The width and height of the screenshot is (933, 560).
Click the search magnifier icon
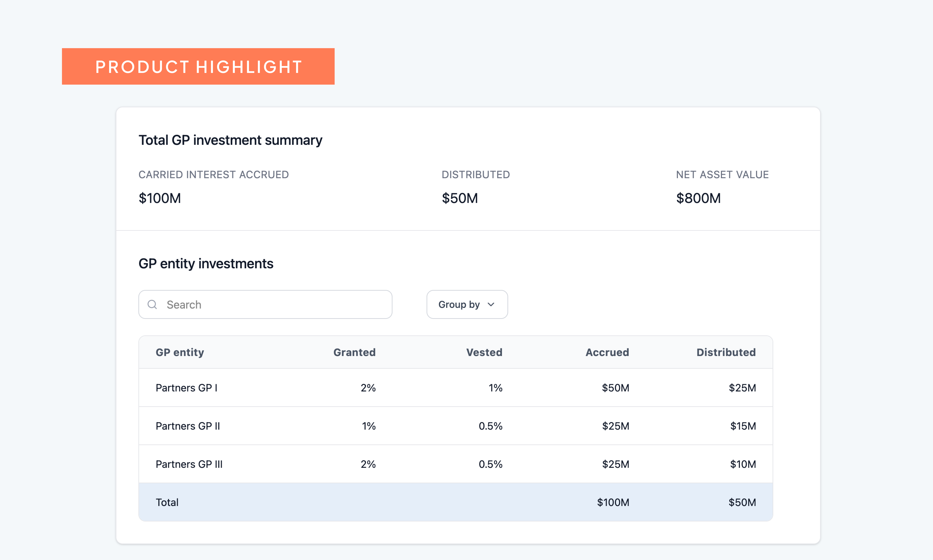tap(152, 305)
